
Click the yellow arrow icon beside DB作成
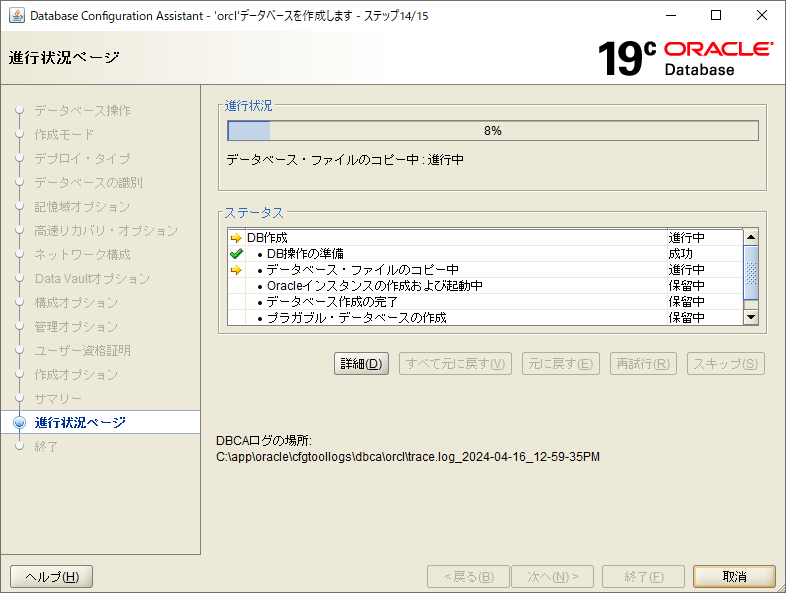236,238
